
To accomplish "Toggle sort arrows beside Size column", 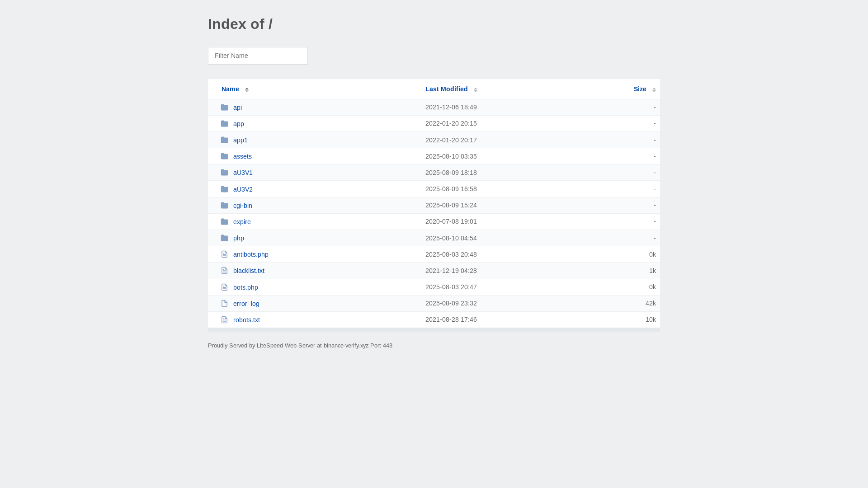I will [x=654, y=89].
